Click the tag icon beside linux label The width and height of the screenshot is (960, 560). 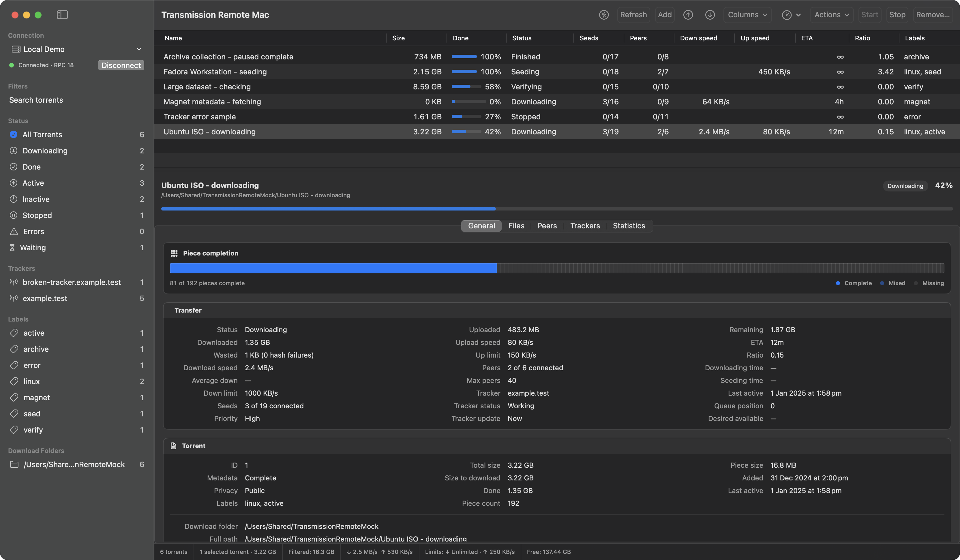tap(14, 382)
